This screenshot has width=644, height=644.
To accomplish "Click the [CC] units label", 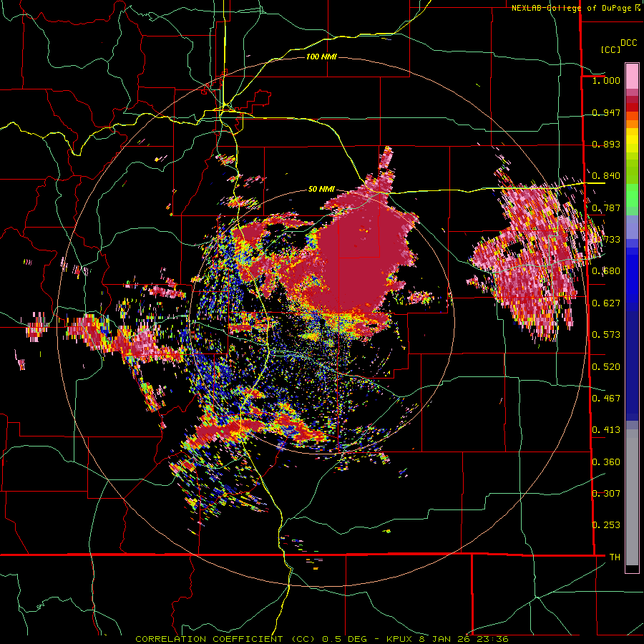I will pyautogui.click(x=610, y=49).
